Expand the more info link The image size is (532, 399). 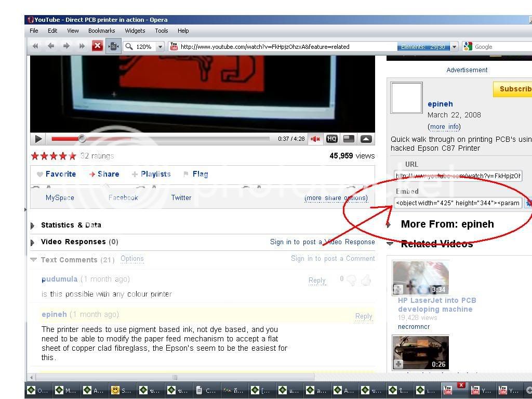click(444, 127)
